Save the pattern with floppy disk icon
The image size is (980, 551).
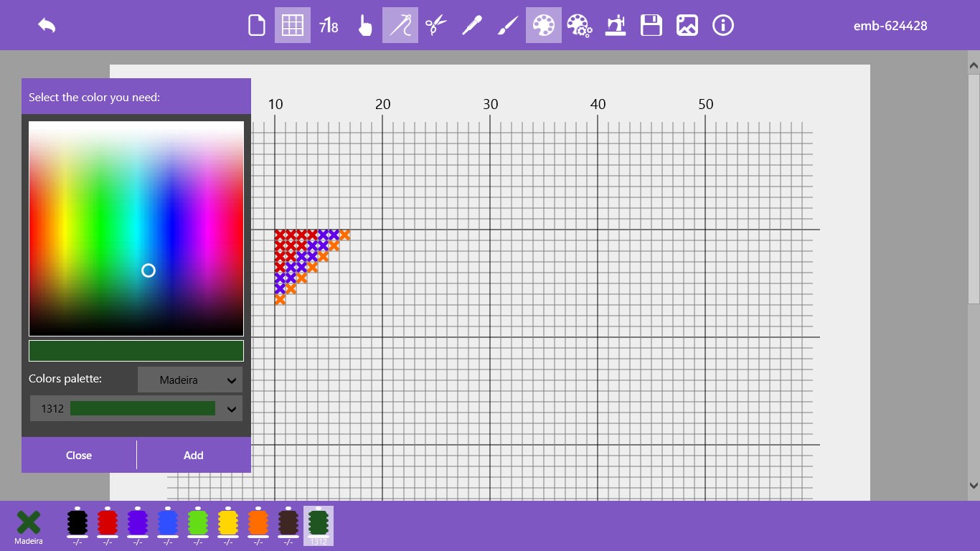(x=651, y=26)
